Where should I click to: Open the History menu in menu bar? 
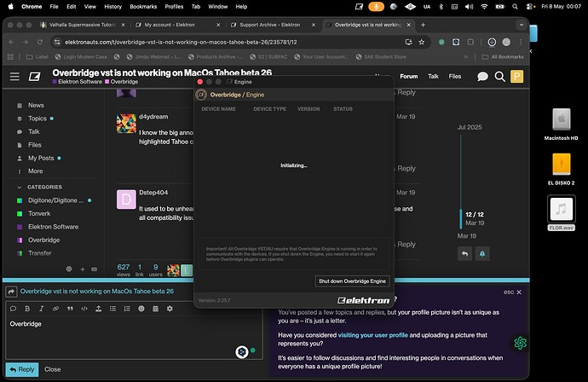click(112, 6)
